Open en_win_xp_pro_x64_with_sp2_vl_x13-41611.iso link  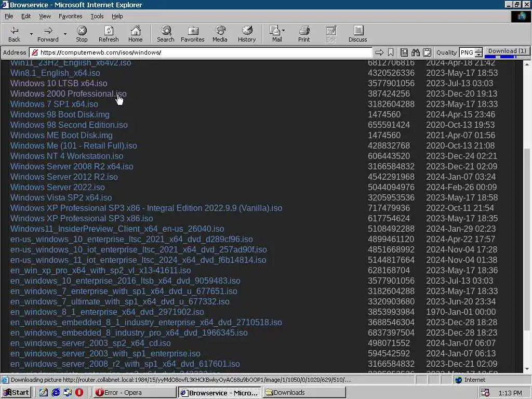coord(100,270)
